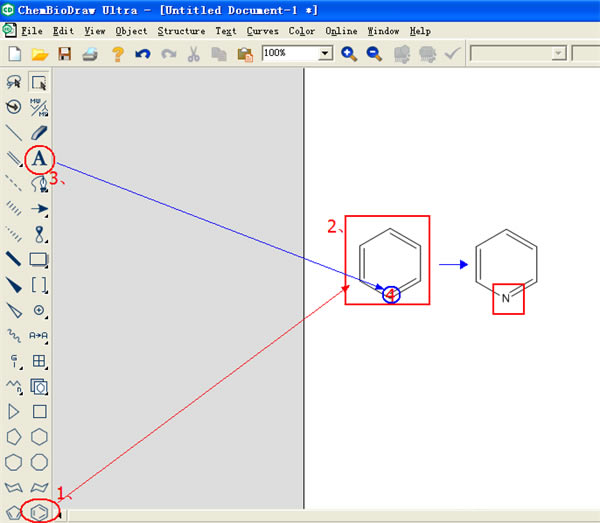
Task: Open the Structure menu
Action: pyautogui.click(x=181, y=31)
